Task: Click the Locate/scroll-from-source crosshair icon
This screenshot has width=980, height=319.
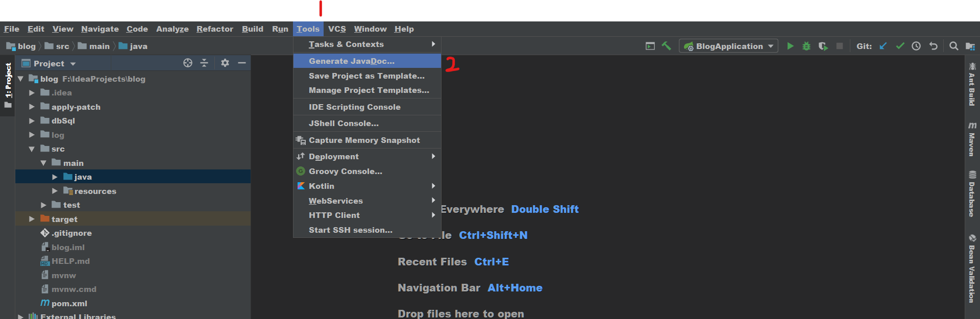Action: [188, 63]
